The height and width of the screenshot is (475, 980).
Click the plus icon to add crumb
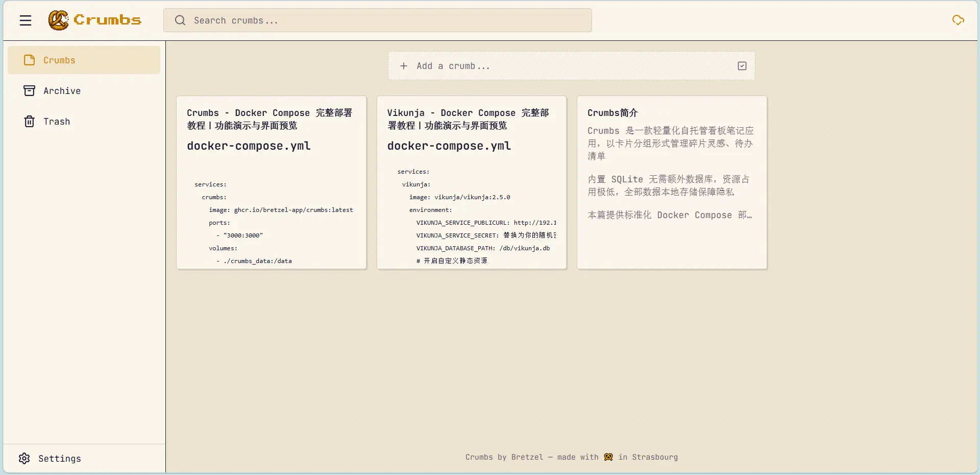click(404, 66)
